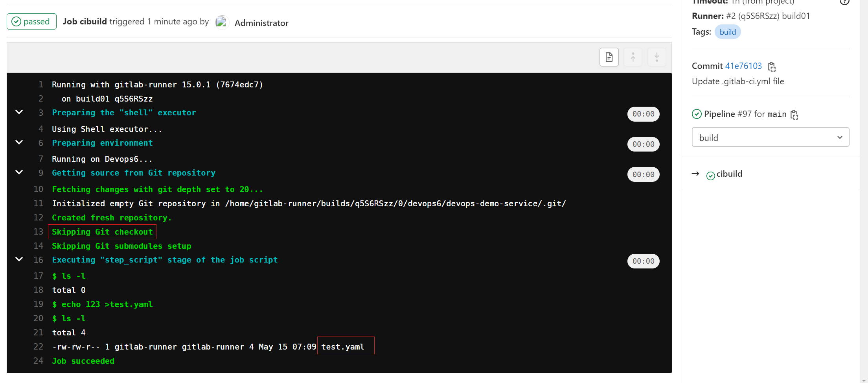Click the 'total 4' output line
Image resolution: width=868 pixels, height=383 pixels.
coord(69,333)
